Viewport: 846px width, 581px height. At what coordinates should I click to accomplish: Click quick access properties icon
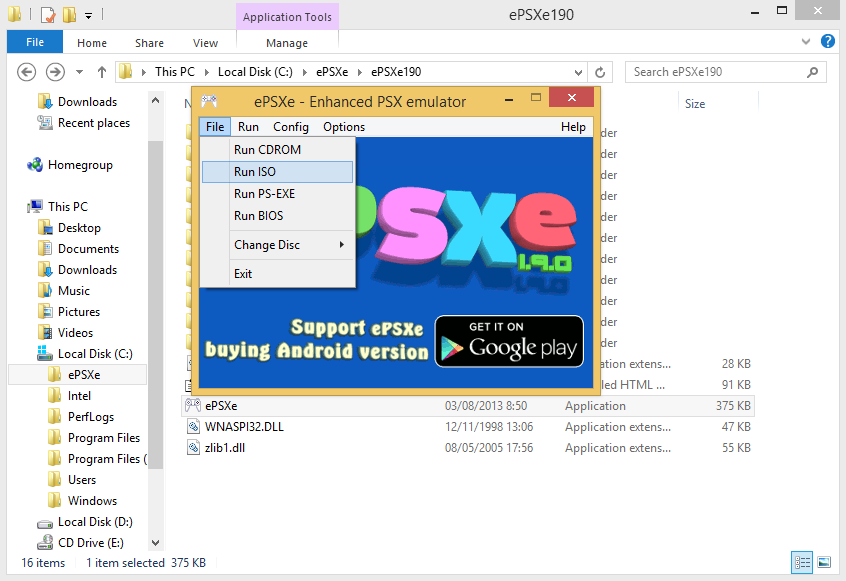tap(48, 15)
